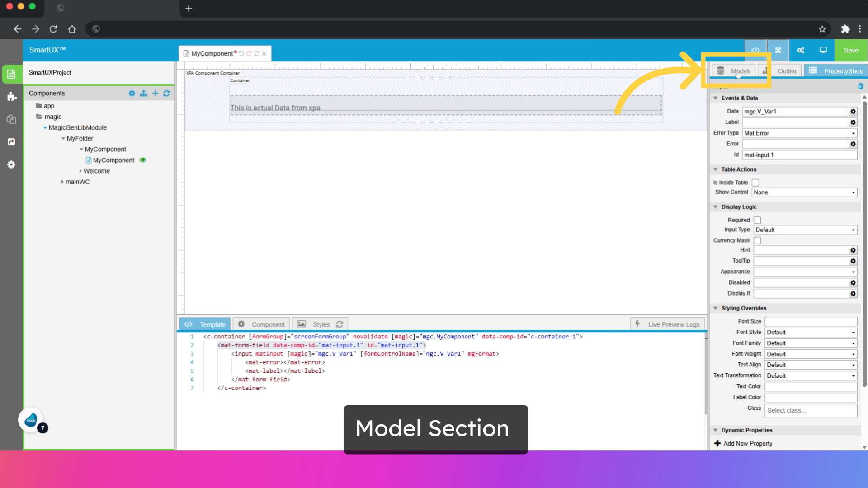This screenshot has width=868, height=488.
Task: Delete using the trash icon in property sheet
Action: coord(860,86)
